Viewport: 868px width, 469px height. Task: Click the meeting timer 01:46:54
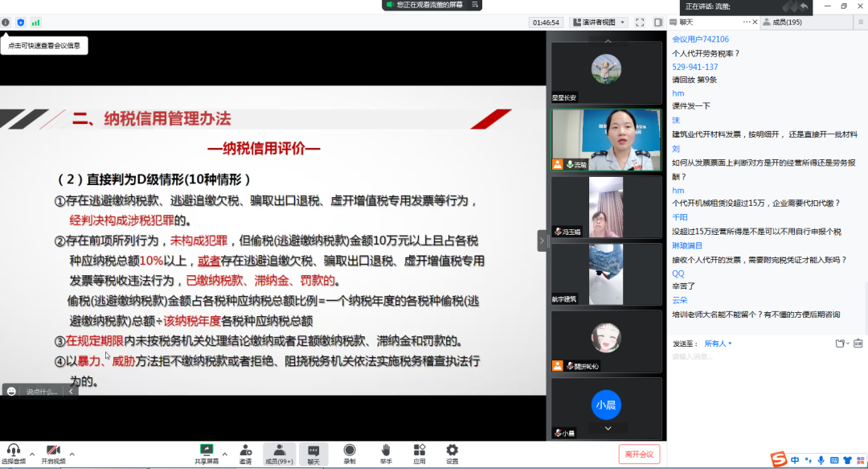point(546,23)
